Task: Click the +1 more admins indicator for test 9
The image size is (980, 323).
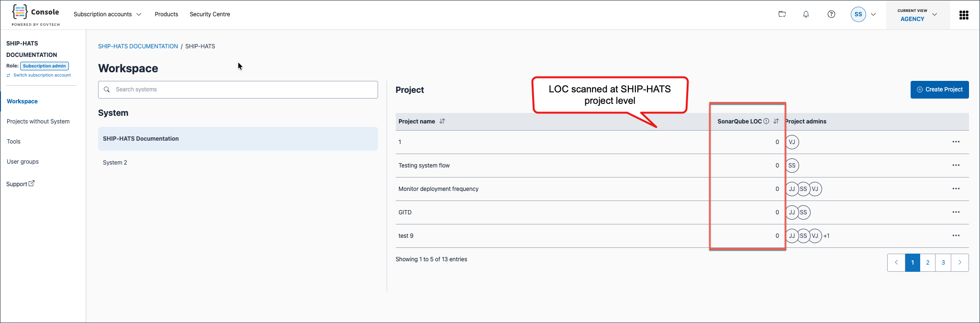Action: 826,236
